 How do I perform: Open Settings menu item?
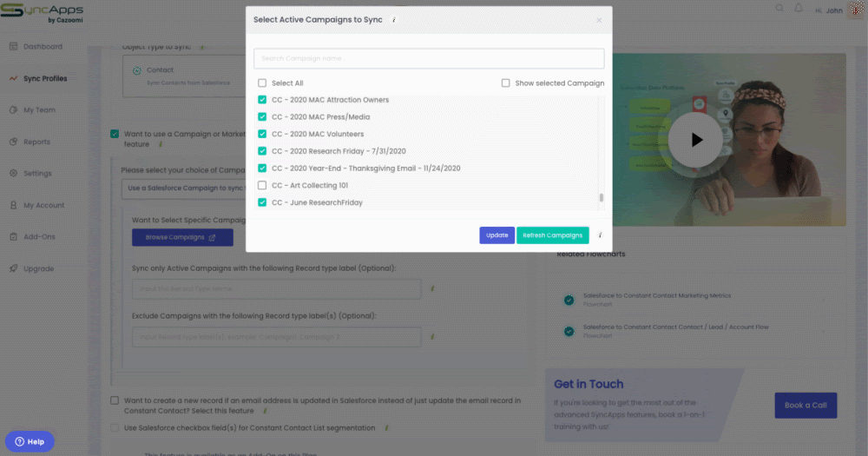(37, 174)
